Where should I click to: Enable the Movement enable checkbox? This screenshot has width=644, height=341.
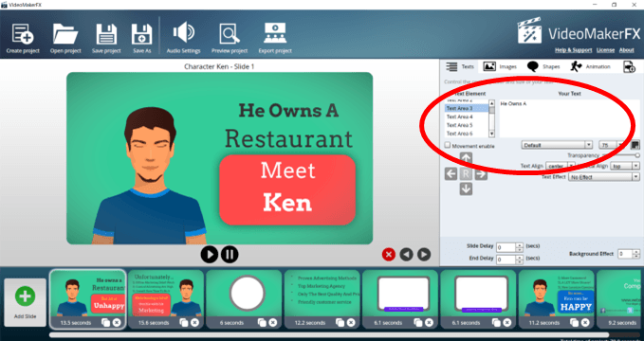click(448, 145)
